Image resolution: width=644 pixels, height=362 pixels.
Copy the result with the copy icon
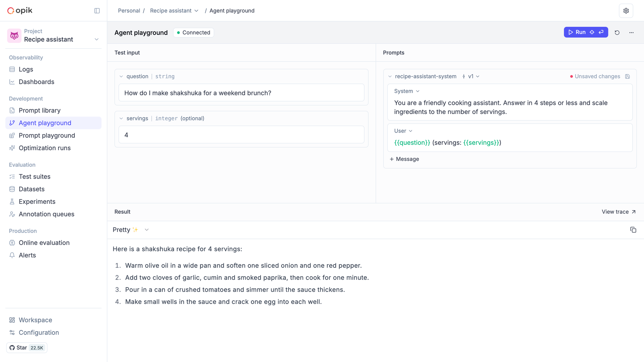pyautogui.click(x=633, y=230)
